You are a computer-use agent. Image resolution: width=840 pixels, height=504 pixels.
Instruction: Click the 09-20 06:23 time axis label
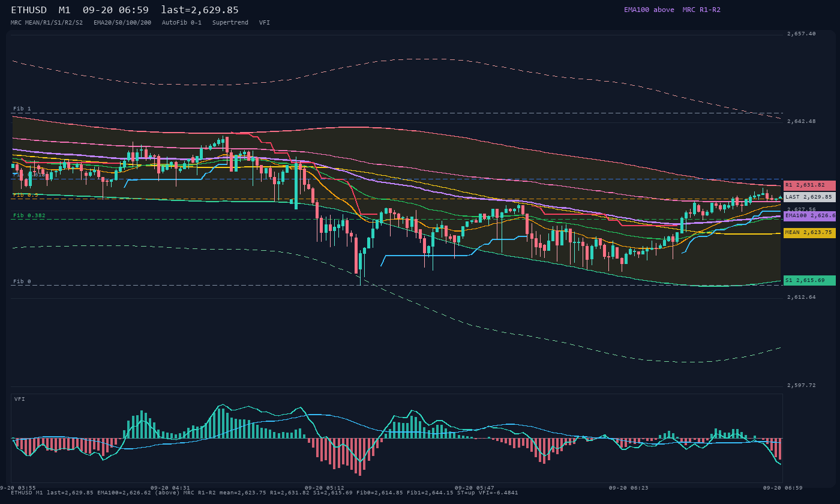pos(629,488)
